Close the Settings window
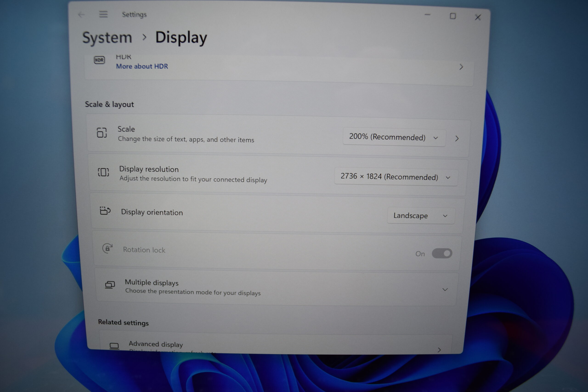Image resolution: width=588 pixels, height=392 pixels. coord(478,17)
